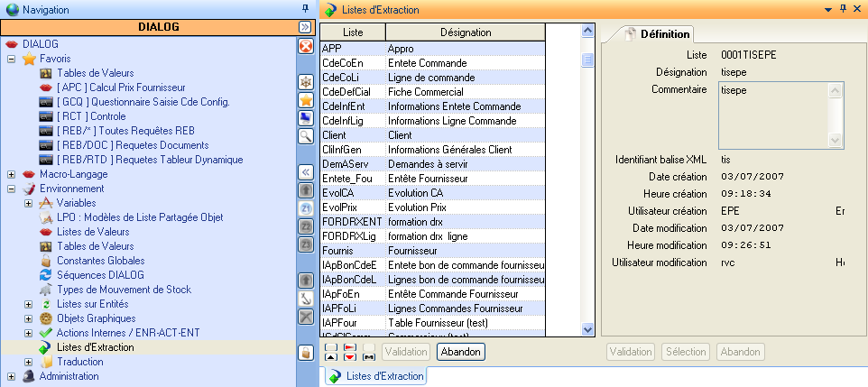The height and width of the screenshot is (387, 868).
Task: Toggle the pin on Navigation panel
Action: pos(305,8)
